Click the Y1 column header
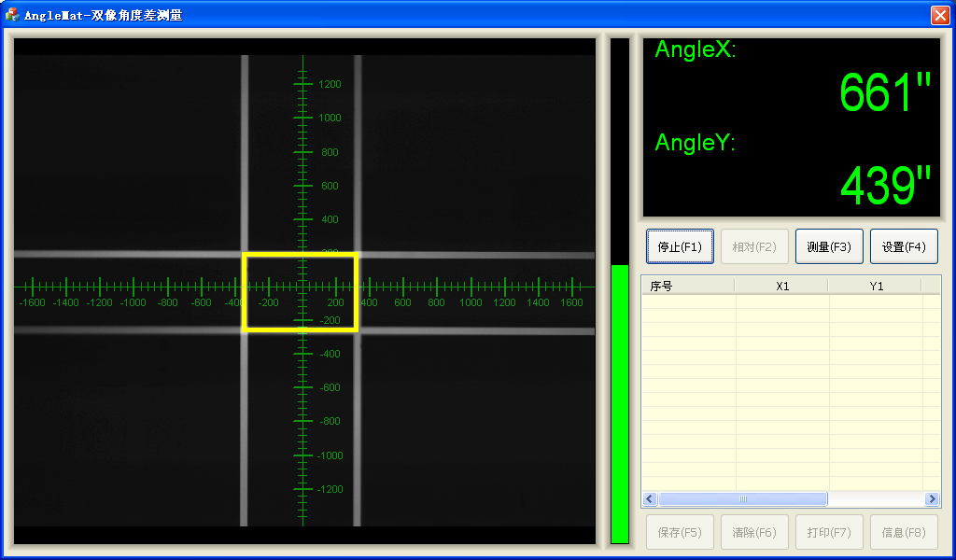This screenshot has width=956, height=560. coord(876,286)
